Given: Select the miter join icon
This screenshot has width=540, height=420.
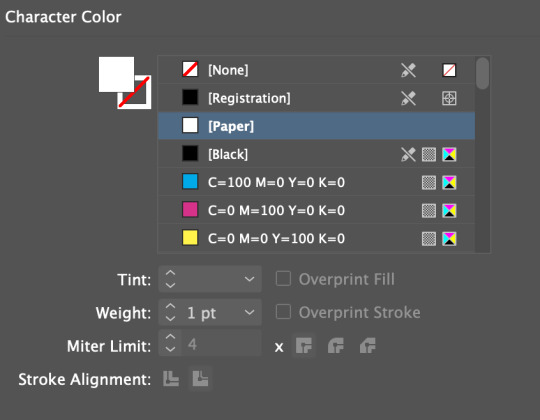Looking at the screenshot, I should click(304, 345).
